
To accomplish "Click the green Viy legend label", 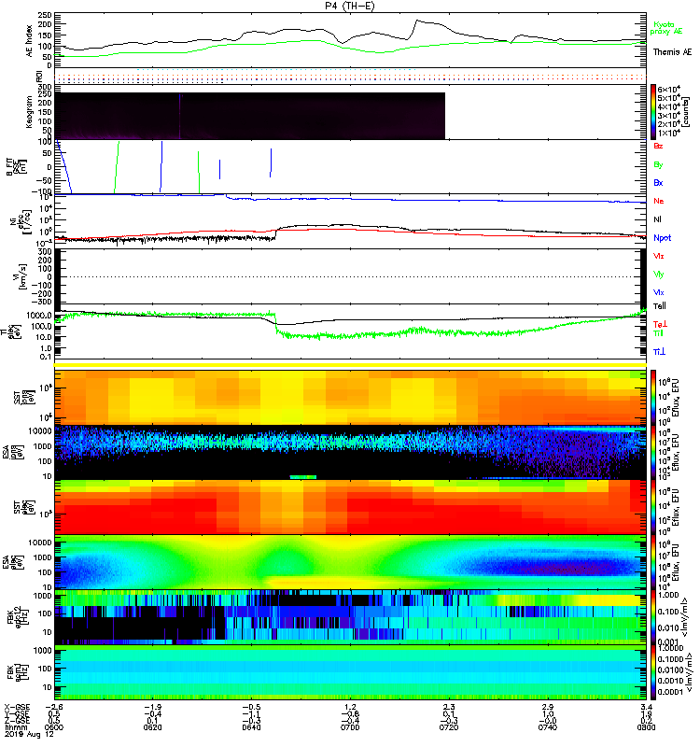I will (x=659, y=275).
